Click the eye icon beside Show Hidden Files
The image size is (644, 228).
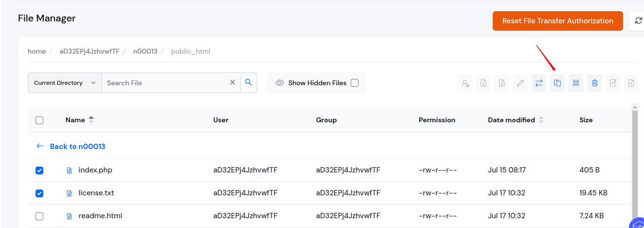(x=280, y=83)
